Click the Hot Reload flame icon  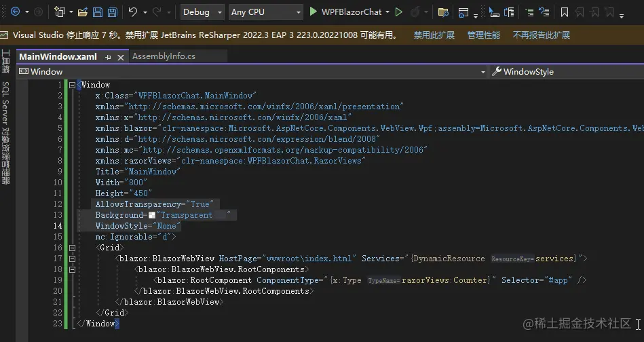pos(415,12)
